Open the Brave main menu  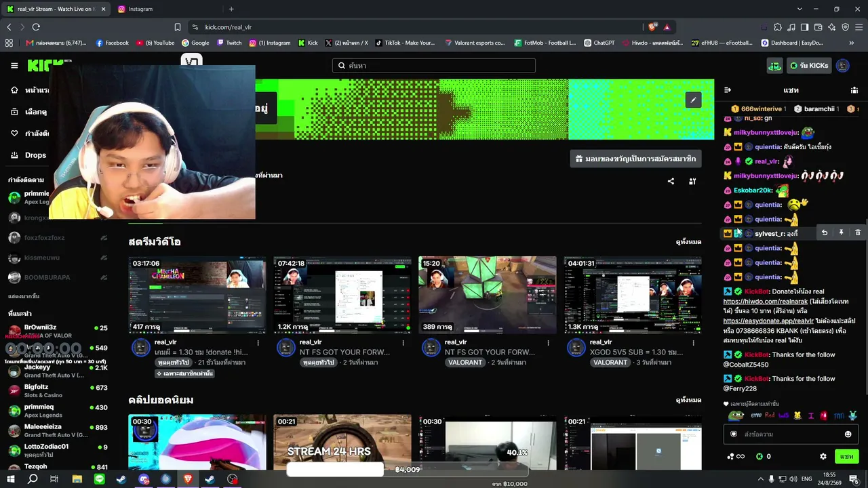(859, 27)
